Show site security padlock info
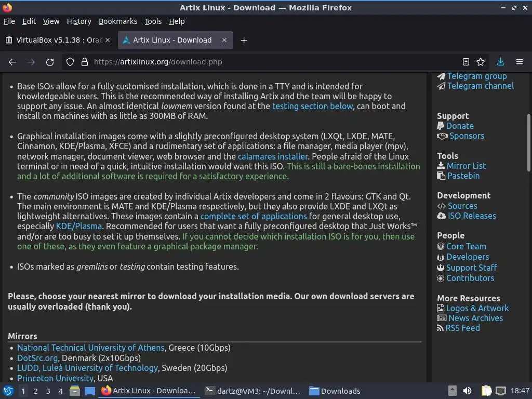This screenshot has height=399, width=532. 85,62
